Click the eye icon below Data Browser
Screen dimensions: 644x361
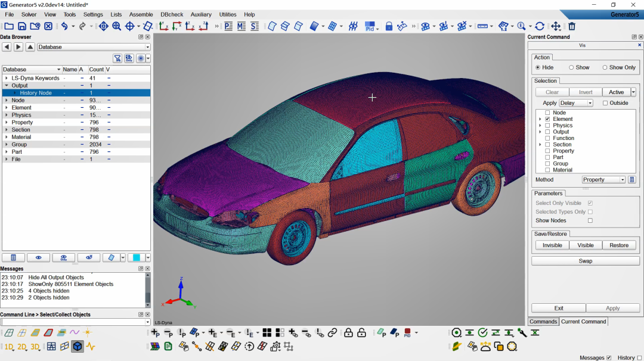click(39, 257)
